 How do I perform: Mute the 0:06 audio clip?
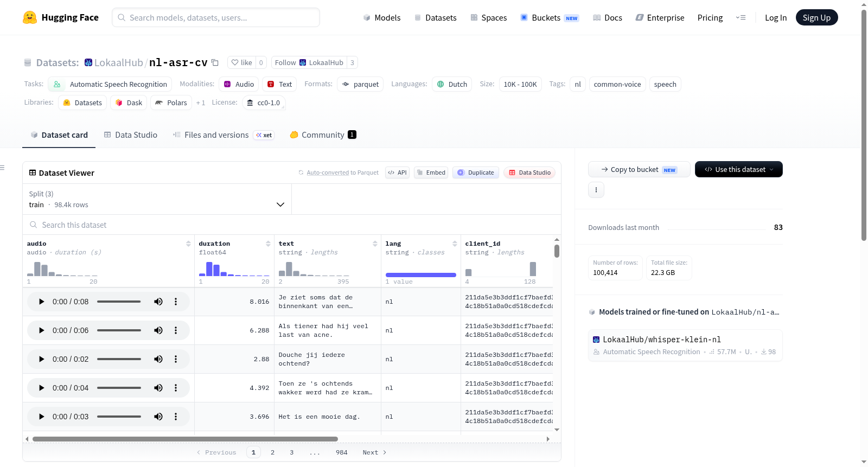(158, 330)
